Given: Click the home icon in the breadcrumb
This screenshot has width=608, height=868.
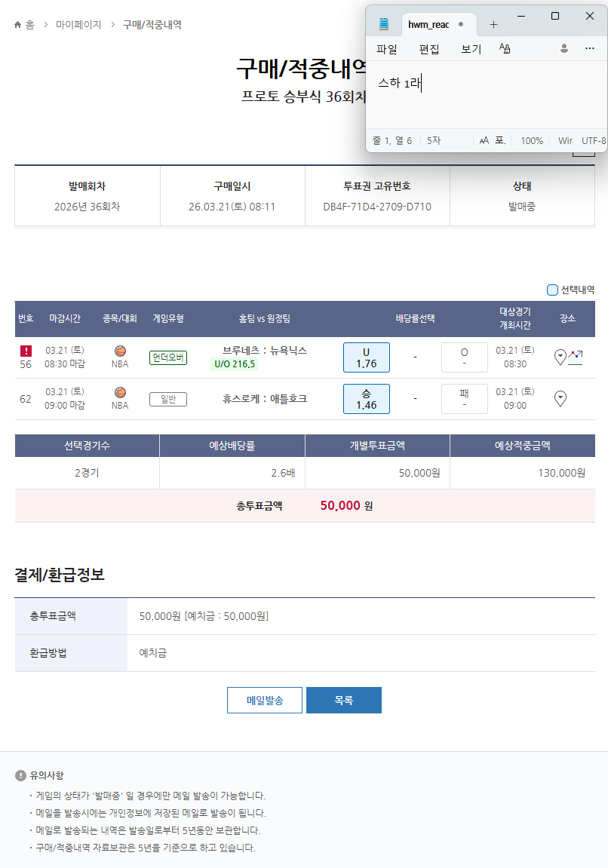Looking at the screenshot, I should click(x=18, y=25).
